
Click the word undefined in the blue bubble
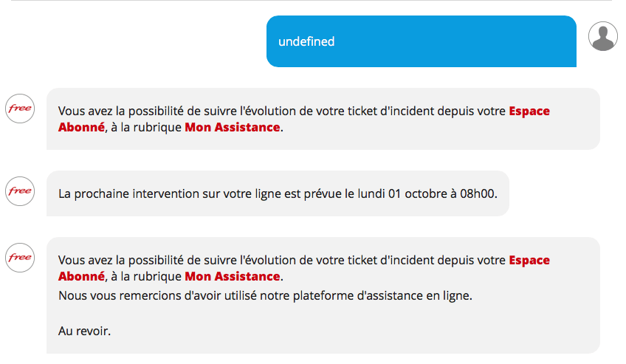click(x=306, y=41)
